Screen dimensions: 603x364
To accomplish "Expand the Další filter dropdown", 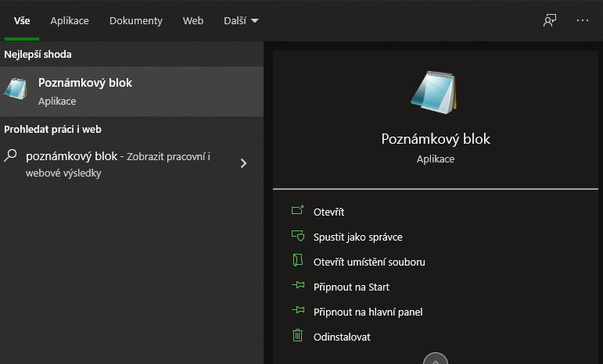I will click(x=241, y=20).
